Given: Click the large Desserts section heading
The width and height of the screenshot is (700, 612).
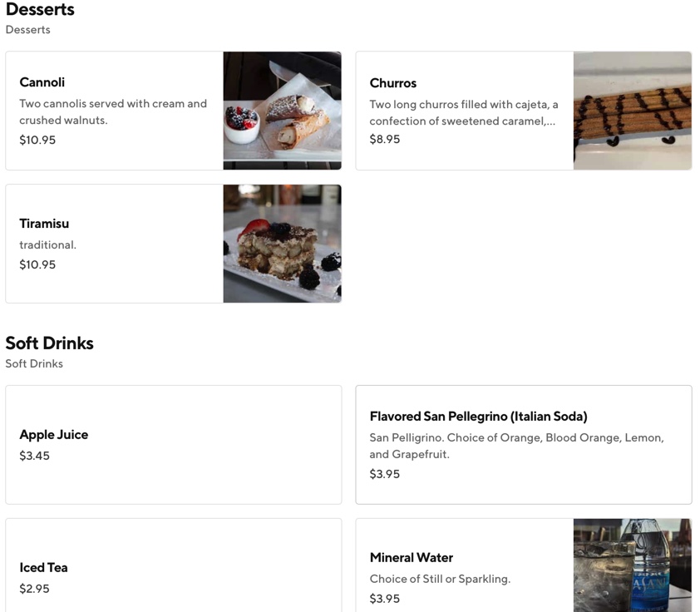Looking at the screenshot, I should click(40, 10).
